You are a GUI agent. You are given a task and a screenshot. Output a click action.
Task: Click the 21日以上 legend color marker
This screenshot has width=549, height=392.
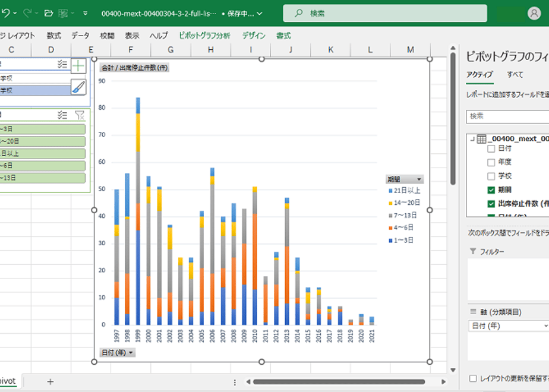390,191
